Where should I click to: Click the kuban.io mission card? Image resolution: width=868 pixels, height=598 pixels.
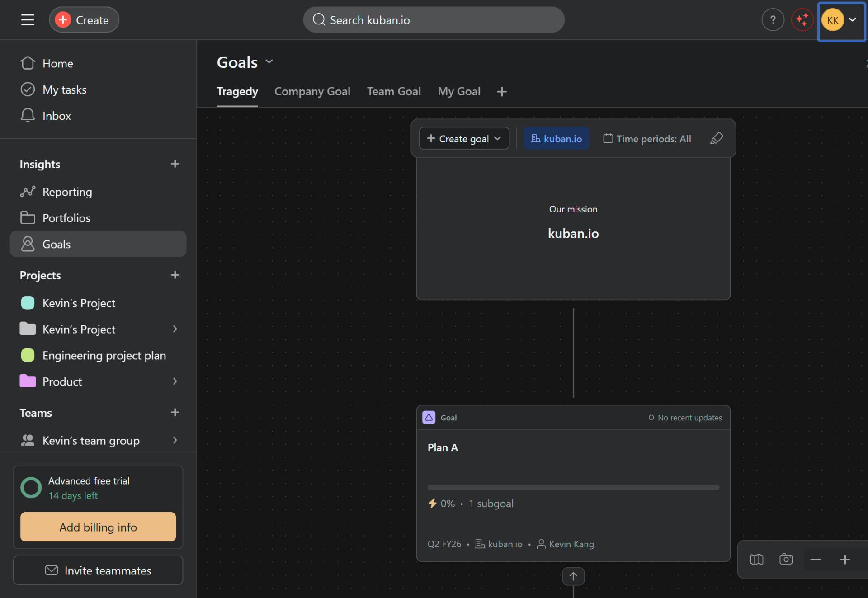click(x=573, y=228)
